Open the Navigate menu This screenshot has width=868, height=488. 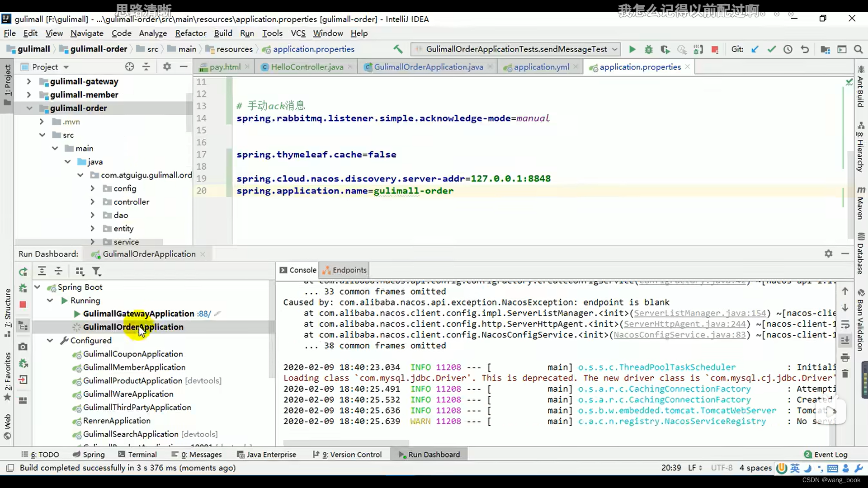tap(87, 33)
